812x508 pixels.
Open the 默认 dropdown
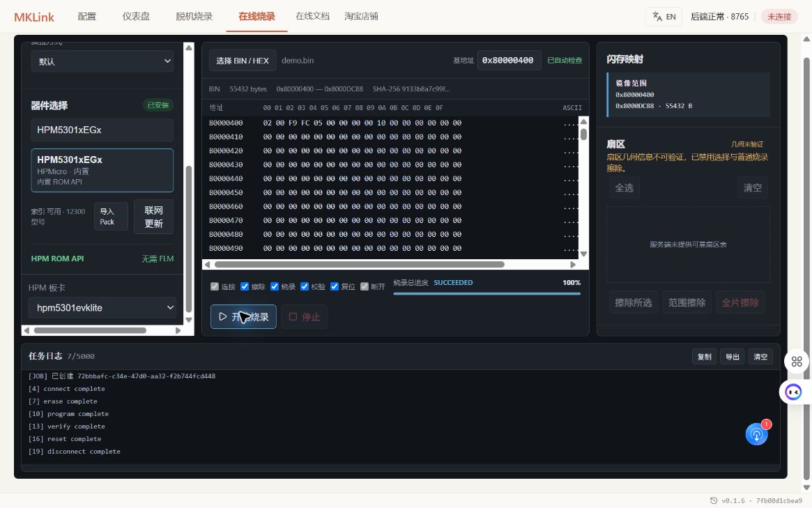102,61
